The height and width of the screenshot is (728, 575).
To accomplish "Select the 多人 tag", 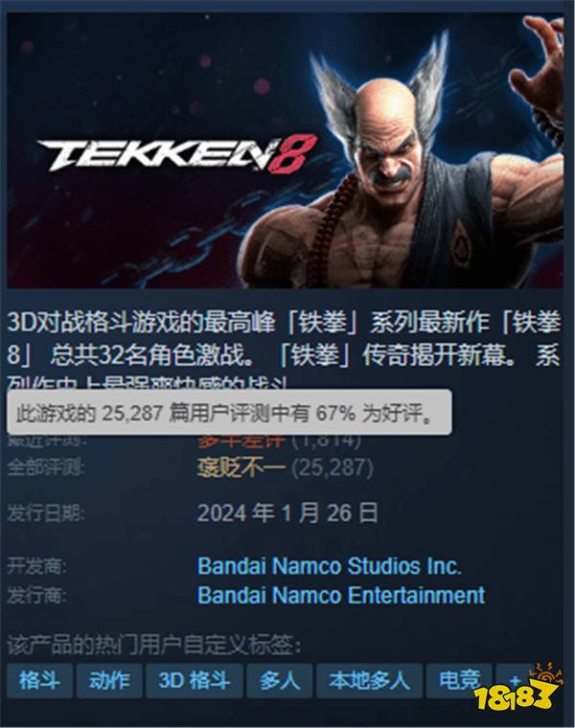I will [x=279, y=681].
